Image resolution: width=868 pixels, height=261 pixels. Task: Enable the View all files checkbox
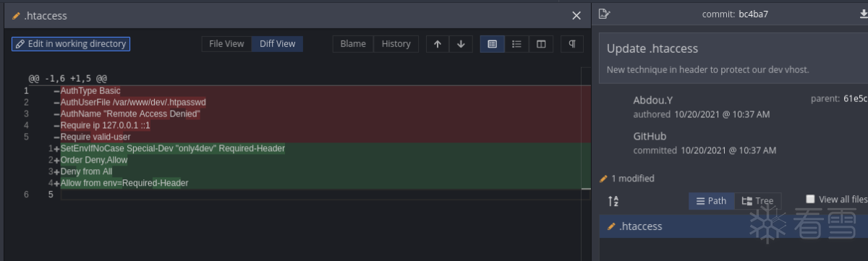(810, 200)
